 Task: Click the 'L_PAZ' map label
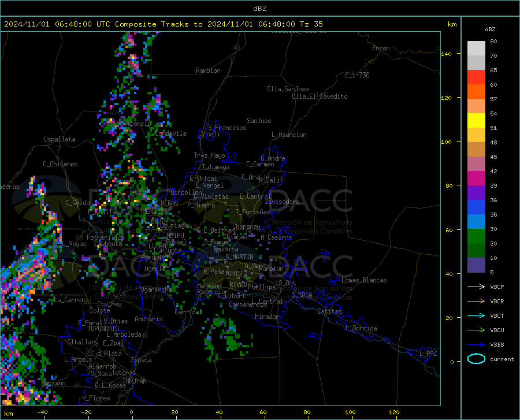(428, 354)
